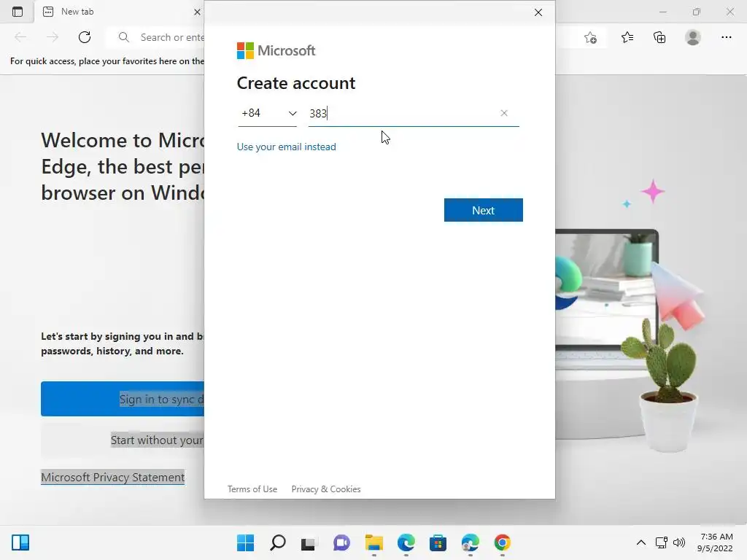
Task: Open the Favorites list icon
Action: [627, 37]
